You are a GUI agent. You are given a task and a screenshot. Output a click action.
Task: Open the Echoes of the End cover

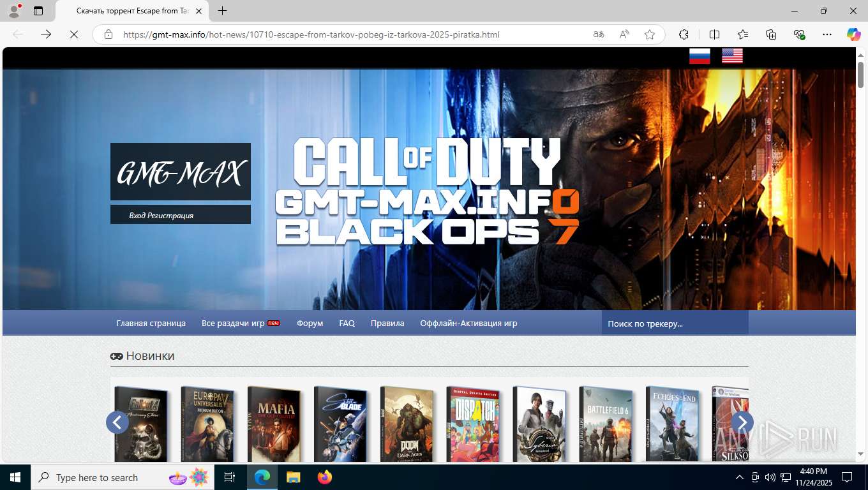point(672,424)
